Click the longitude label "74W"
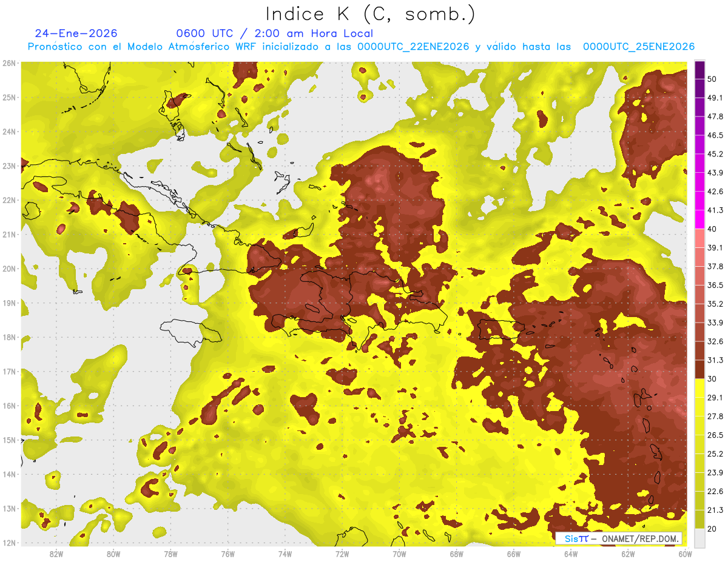The image size is (728, 562). click(285, 554)
